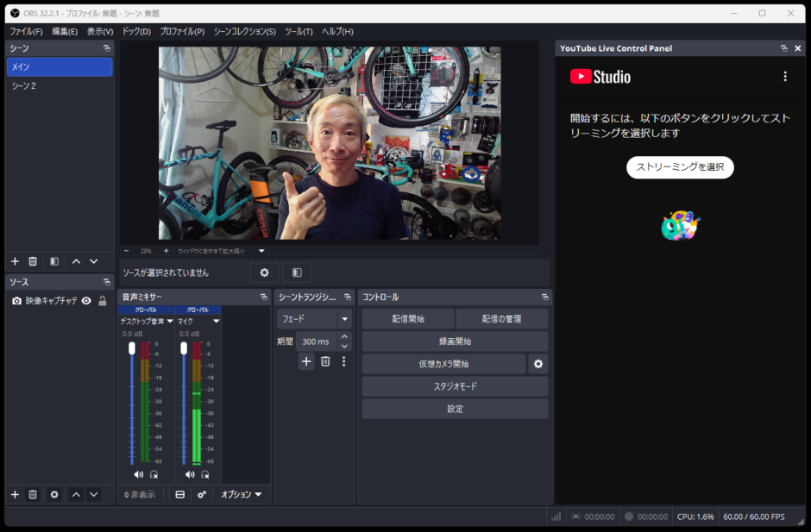Viewport: 811px width, 532px height.
Task: Close the YouTube Live Control Panel dock
Action: click(797, 48)
